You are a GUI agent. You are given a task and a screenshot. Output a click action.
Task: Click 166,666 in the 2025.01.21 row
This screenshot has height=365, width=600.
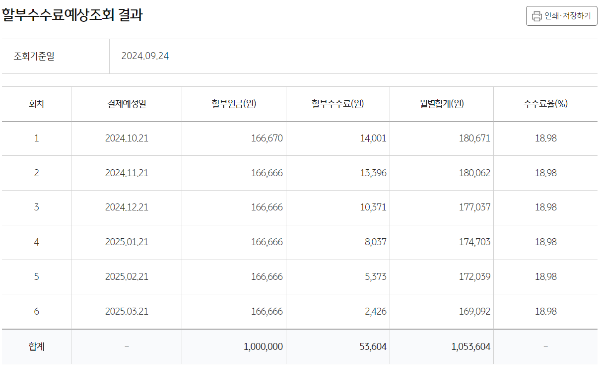pyautogui.click(x=267, y=242)
